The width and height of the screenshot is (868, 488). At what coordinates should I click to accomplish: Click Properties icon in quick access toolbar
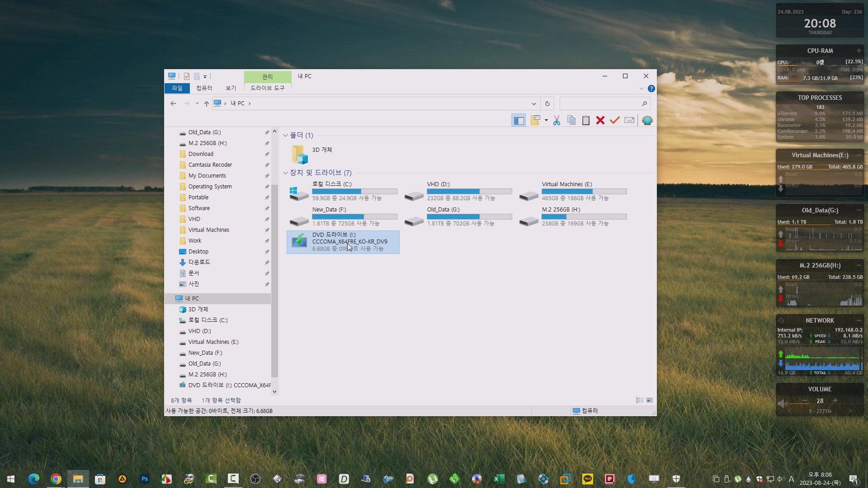tap(187, 76)
